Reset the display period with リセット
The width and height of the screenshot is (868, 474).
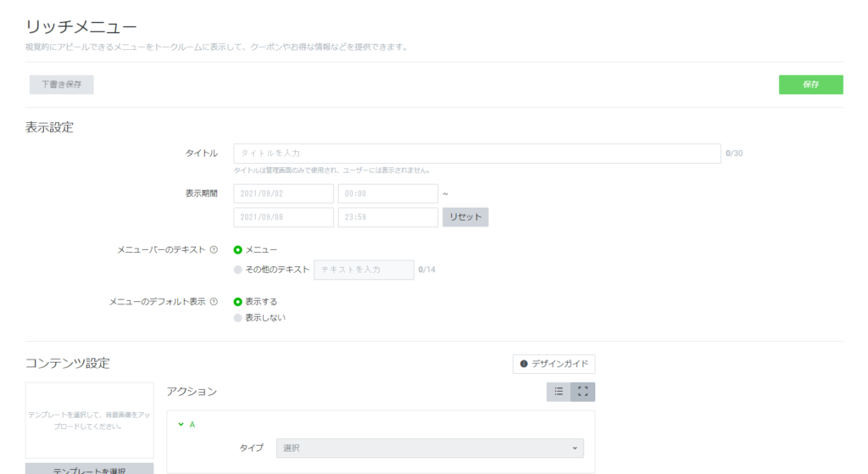tap(465, 217)
